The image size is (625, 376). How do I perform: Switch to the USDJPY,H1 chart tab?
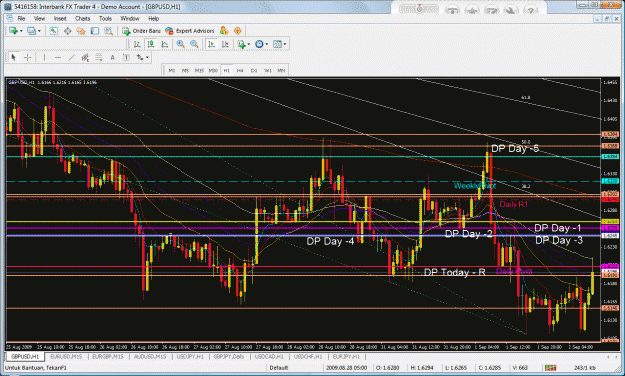190,356
